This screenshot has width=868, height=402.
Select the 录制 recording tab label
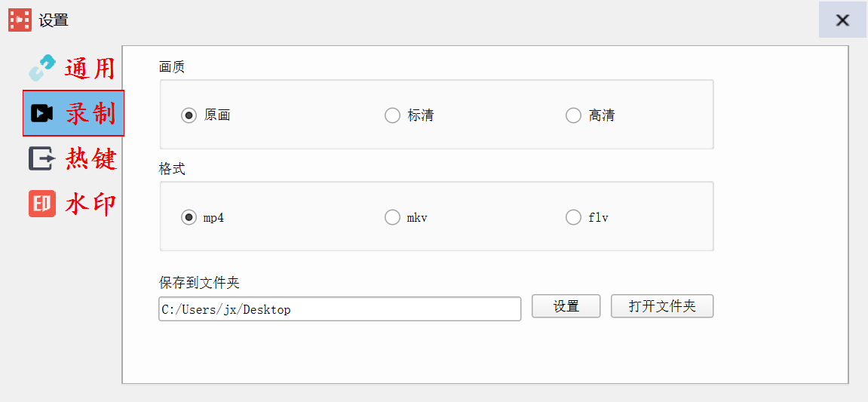90,114
